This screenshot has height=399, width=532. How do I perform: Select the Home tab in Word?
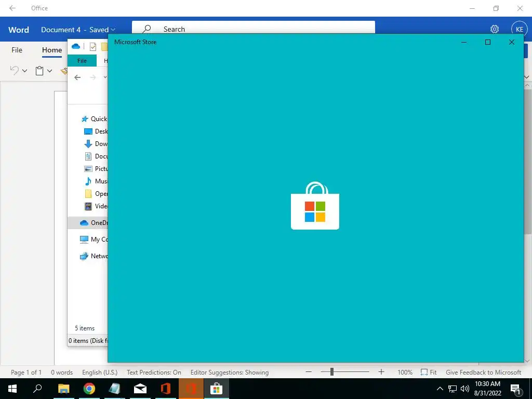(x=52, y=50)
